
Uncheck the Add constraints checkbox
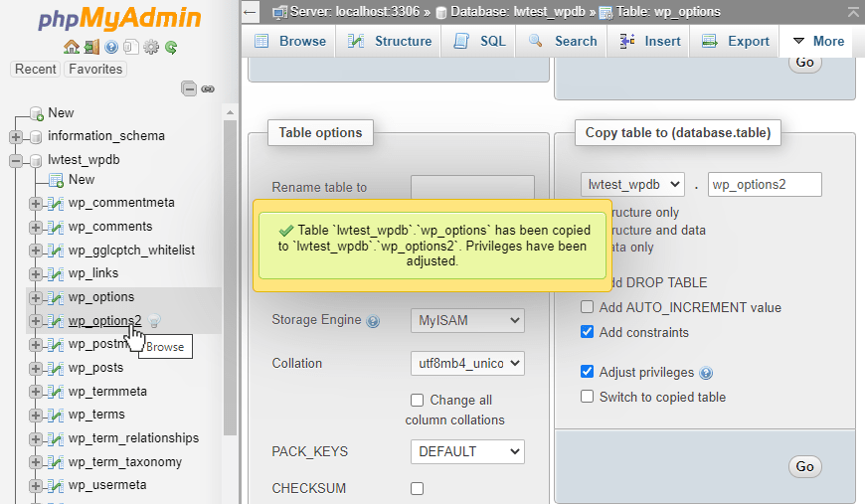tap(587, 332)
